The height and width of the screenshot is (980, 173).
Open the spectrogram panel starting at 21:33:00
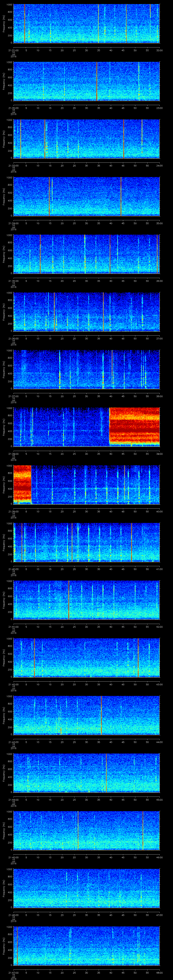(x=86, y=139)
